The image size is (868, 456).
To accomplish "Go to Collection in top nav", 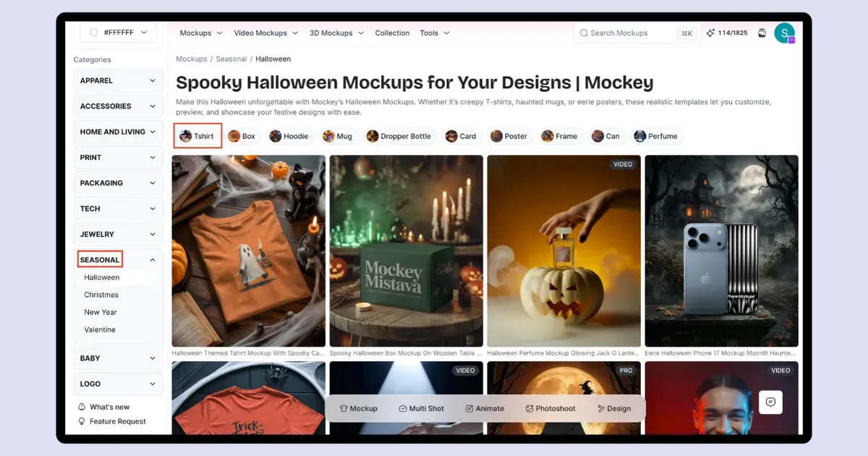I will click(x=392, y=33).
